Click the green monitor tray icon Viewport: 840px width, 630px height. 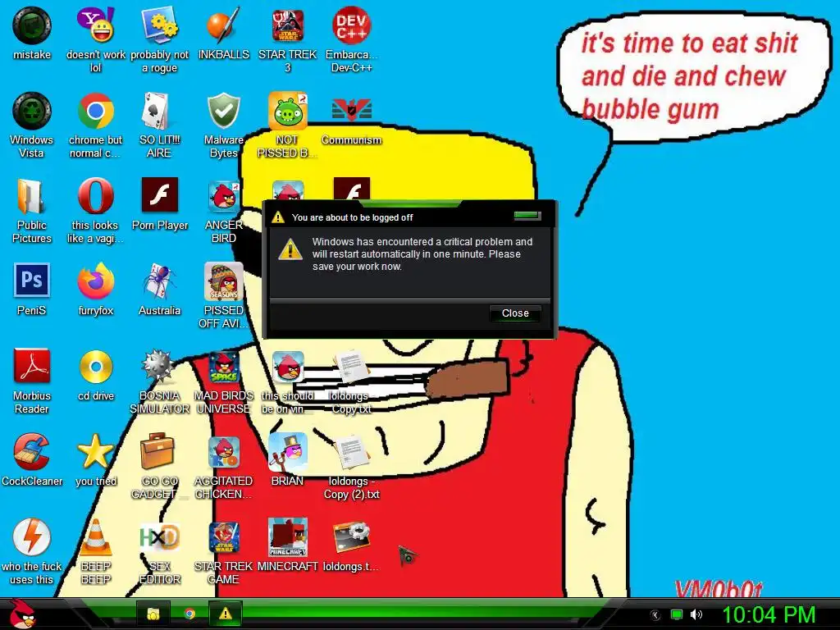coord(677,614)
